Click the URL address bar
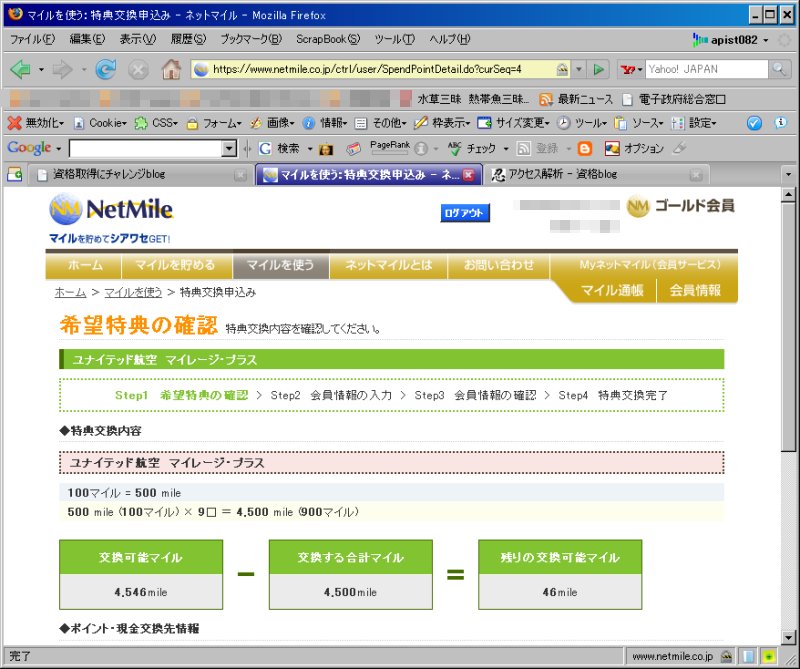 pos(382,69)
